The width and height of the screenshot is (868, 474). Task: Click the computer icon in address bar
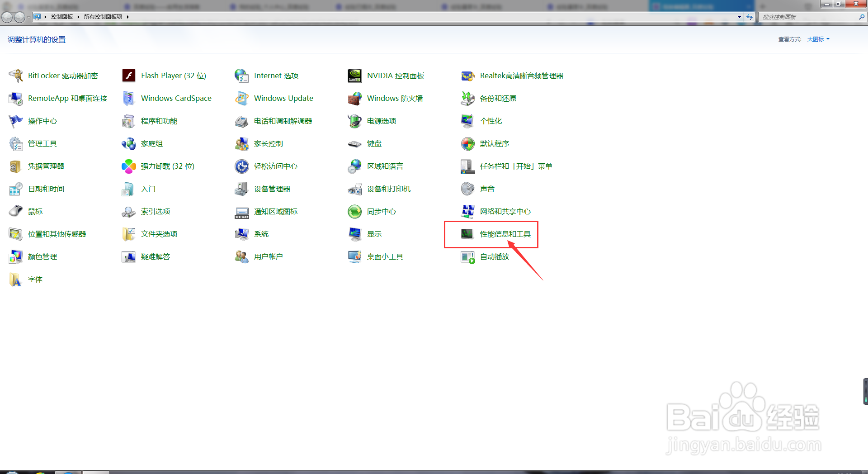coord(37,17)
